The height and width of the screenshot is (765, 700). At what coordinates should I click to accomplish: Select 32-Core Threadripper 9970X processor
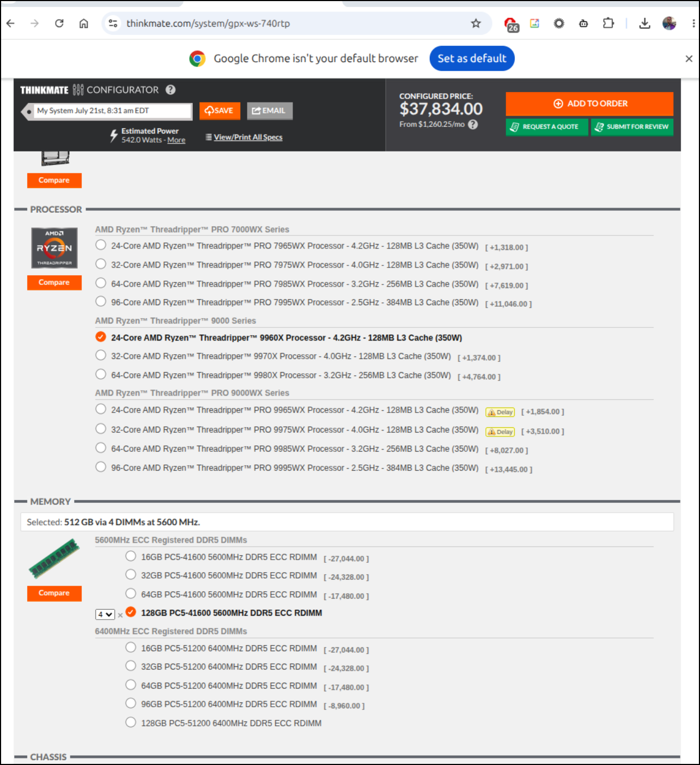[101, 356]
